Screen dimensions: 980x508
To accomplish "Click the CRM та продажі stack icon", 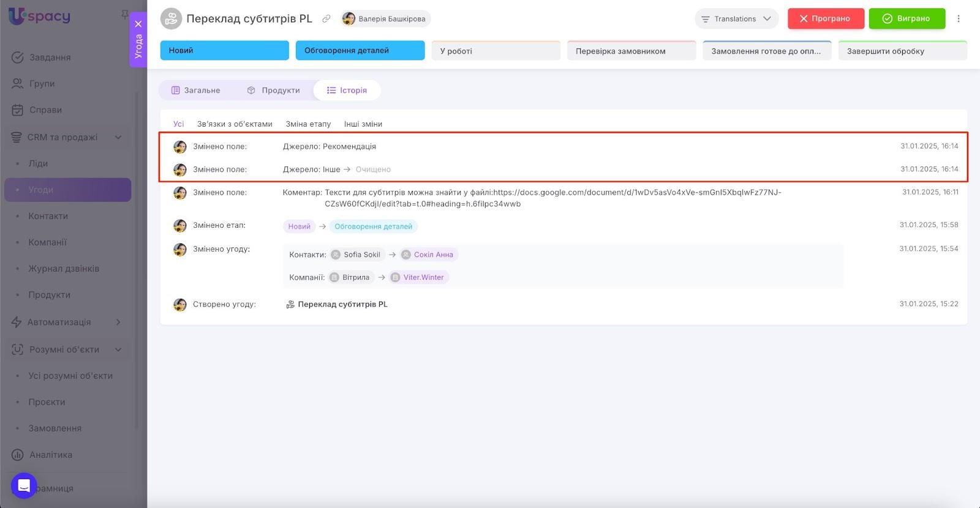I will (17, 137).
